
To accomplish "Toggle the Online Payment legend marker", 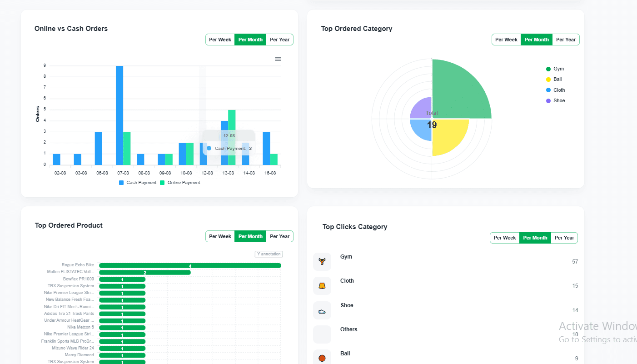I will (x=162, y=183).
